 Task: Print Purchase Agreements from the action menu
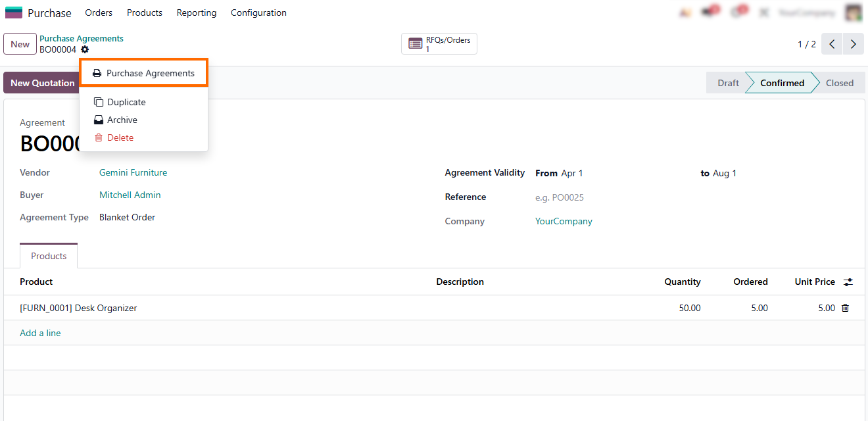[143, 73]
